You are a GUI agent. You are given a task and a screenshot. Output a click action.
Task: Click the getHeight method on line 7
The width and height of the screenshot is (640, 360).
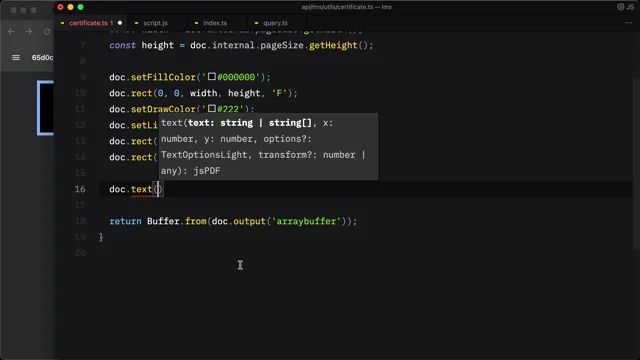(x=333, y=45)
